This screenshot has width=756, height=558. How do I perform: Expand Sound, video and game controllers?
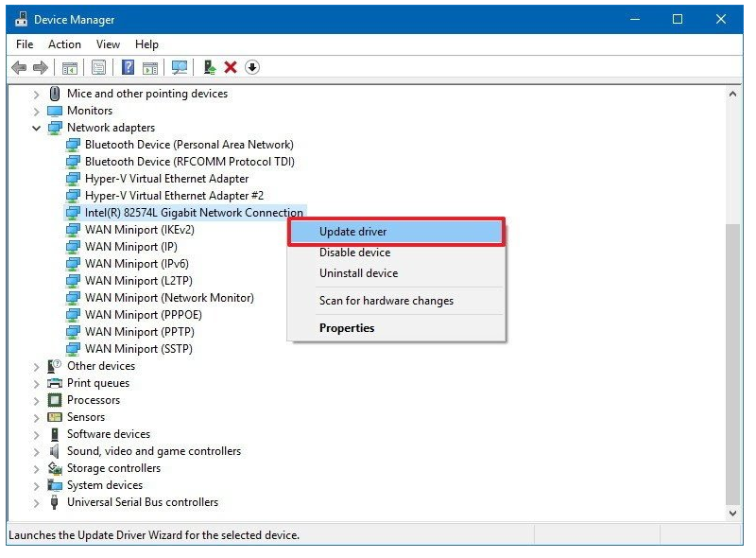point(37,452)
